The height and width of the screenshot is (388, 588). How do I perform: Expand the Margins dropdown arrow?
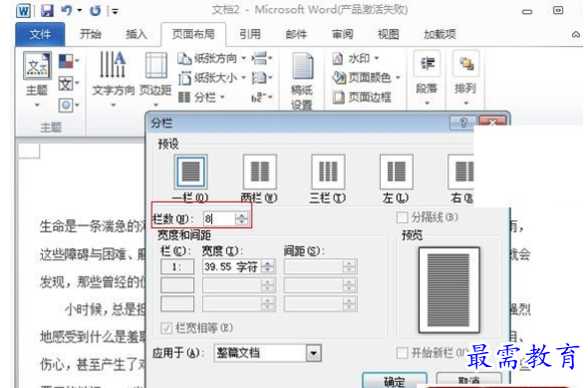click(x=156, y=105)
